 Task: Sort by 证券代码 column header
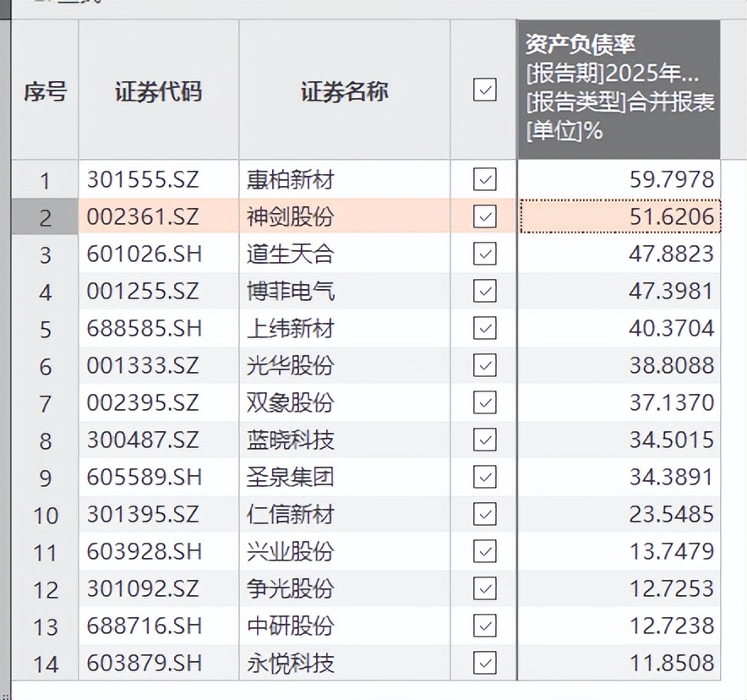pyautogui.click(x=158, y=91)
